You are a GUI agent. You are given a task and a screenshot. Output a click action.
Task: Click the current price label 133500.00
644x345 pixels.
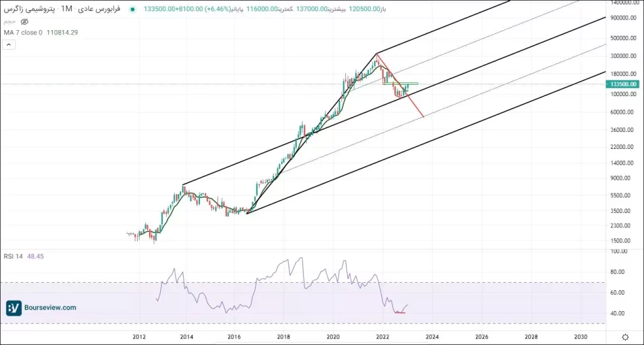pyautogui.click(x=624, y=84)
